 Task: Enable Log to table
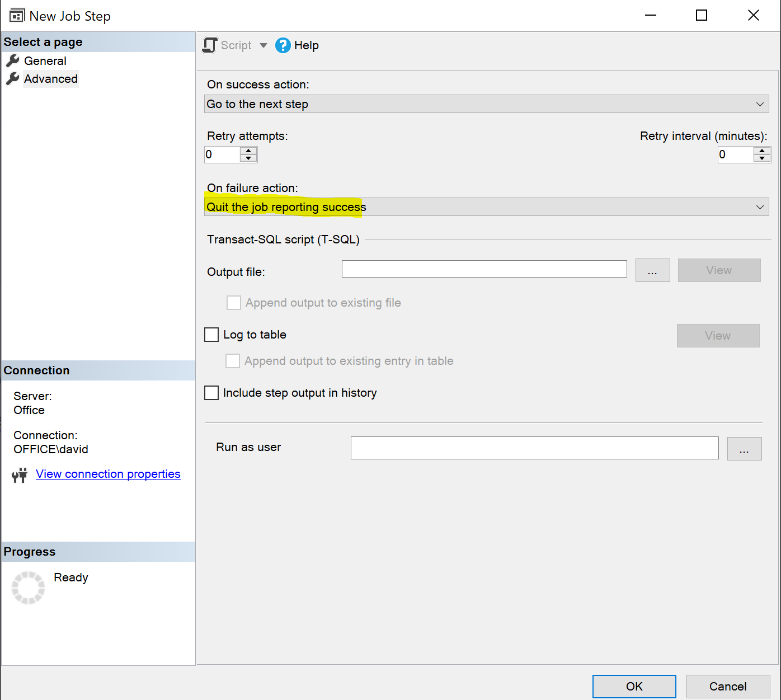tap(211, 334)
